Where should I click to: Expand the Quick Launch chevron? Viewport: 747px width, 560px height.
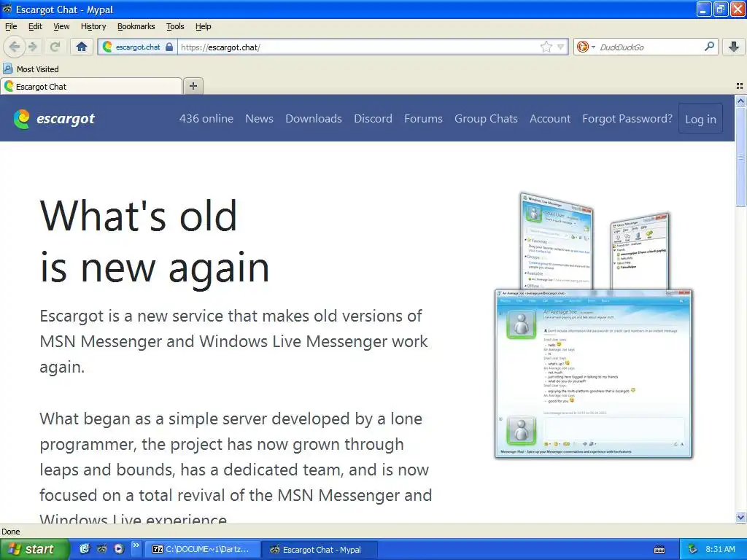tap(136, 545)
